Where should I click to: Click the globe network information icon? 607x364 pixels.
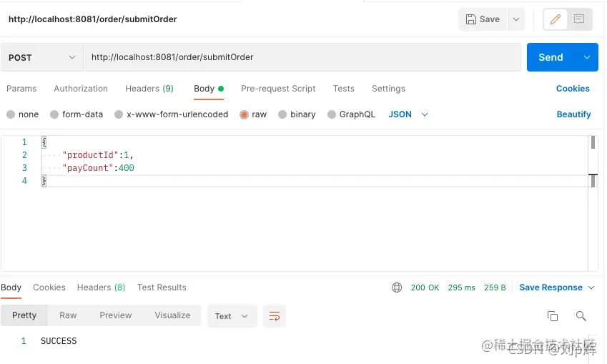tap(396, 287)
